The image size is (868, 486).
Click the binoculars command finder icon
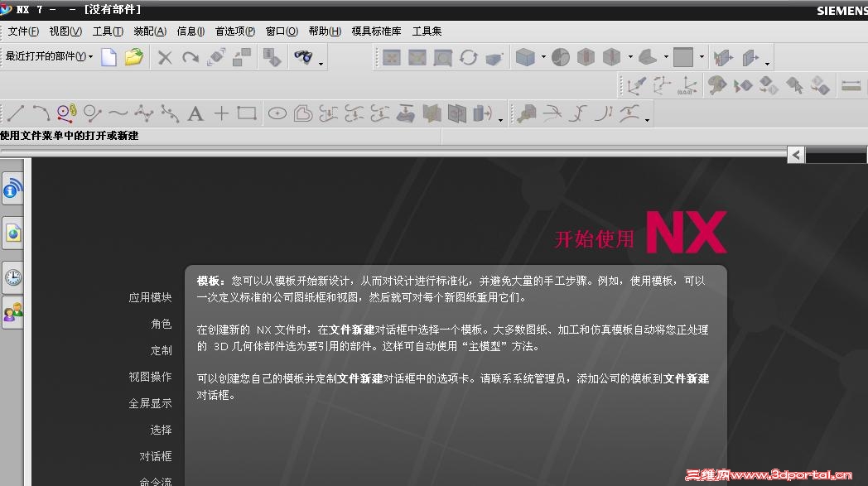pos(303,57)
